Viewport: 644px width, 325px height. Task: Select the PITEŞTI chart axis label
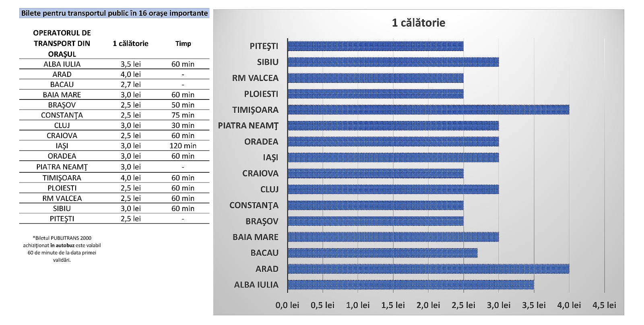click(x=264, y=46)
